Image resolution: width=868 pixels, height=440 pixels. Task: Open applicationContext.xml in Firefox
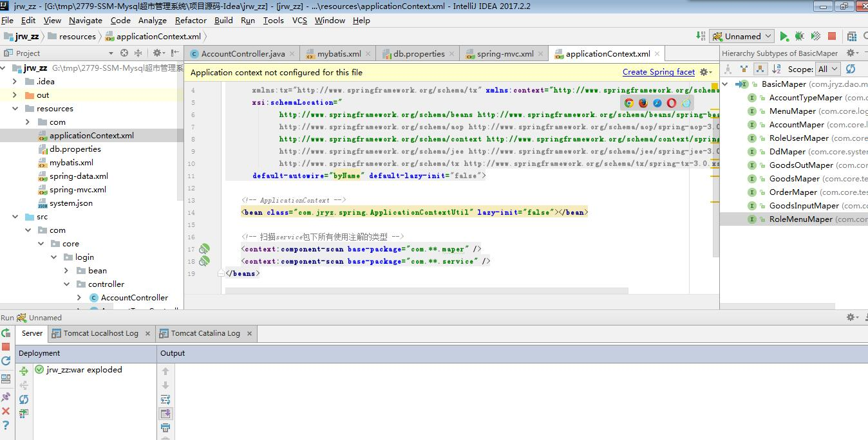[643, 102]
